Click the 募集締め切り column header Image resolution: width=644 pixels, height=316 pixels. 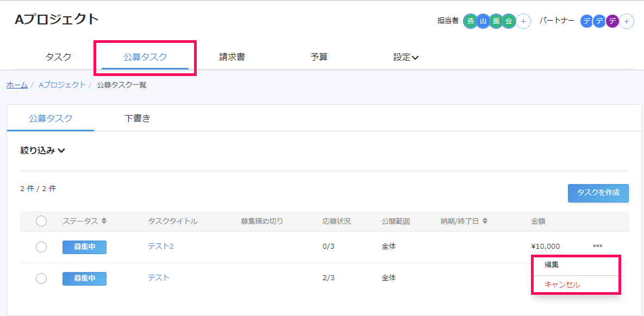pyautogui.click(x=261, y=221)
